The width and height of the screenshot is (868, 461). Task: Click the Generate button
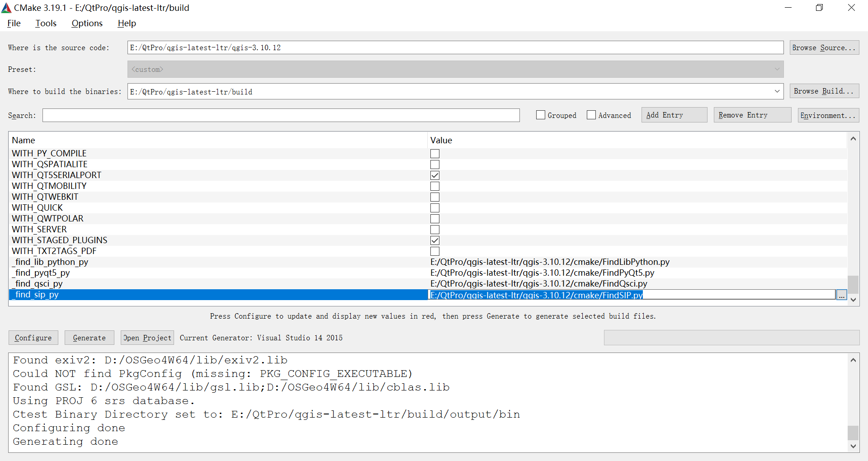coord(89,338)
